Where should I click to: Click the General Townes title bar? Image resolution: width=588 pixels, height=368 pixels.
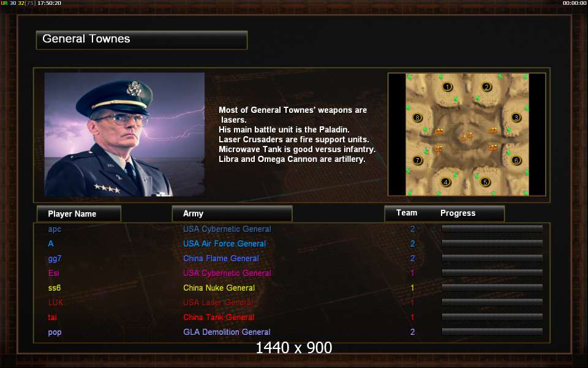(x=141, y=40)
